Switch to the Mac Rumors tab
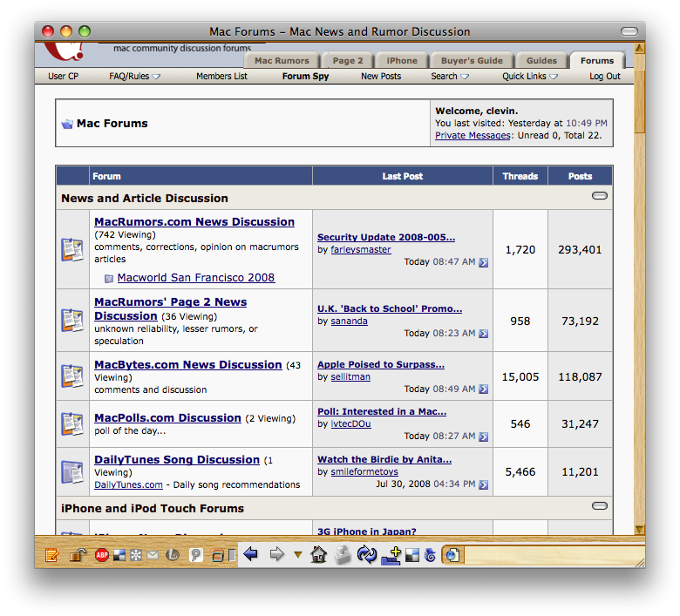The height and width of the screenshot is (616, 680). 282,61
